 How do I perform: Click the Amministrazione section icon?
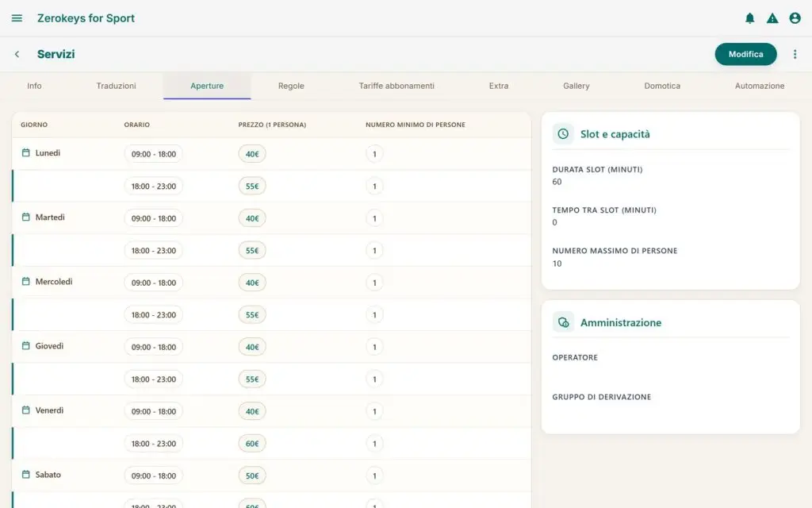tap(563, 322)
